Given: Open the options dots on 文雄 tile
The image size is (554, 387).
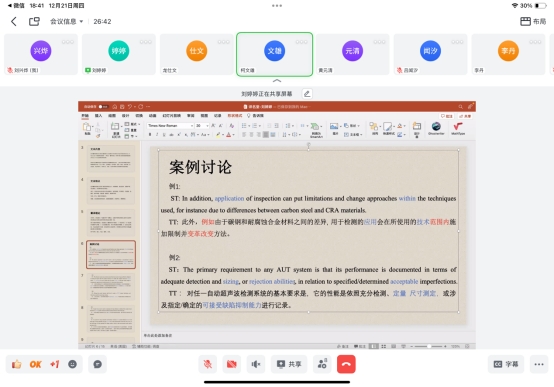Looking at the screenshot, I should click(301, 42).
